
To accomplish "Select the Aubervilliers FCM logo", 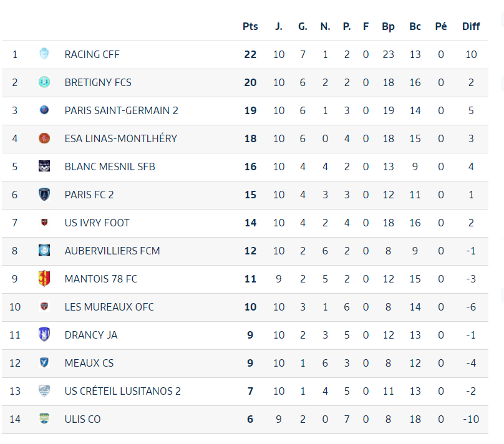I will [x=44, y=250].
